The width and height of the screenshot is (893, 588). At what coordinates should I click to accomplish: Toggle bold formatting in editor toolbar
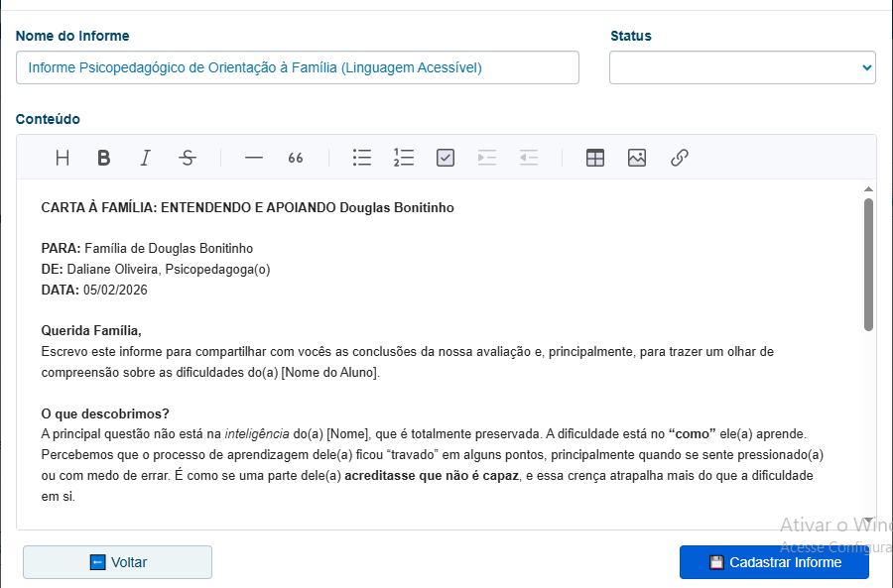[103, 158]
